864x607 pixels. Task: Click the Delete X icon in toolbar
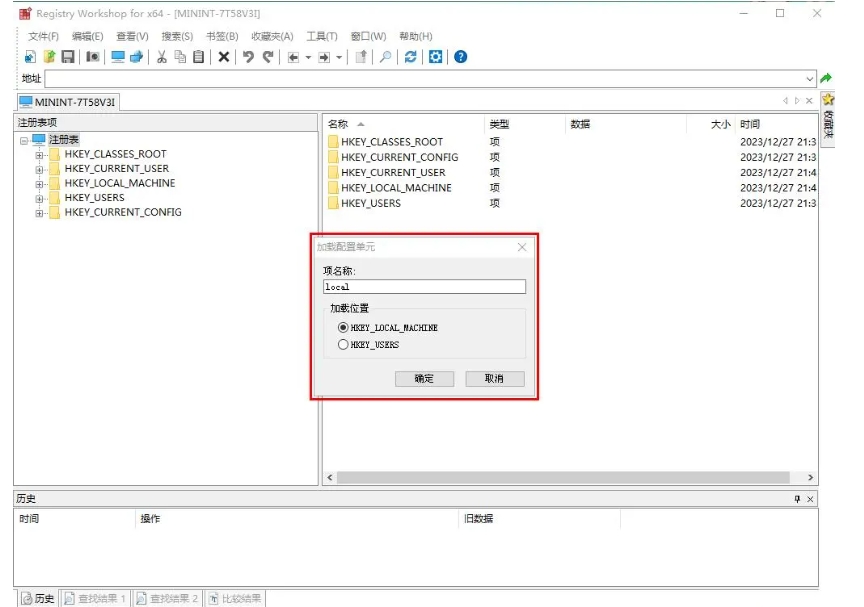coord(224,57)
